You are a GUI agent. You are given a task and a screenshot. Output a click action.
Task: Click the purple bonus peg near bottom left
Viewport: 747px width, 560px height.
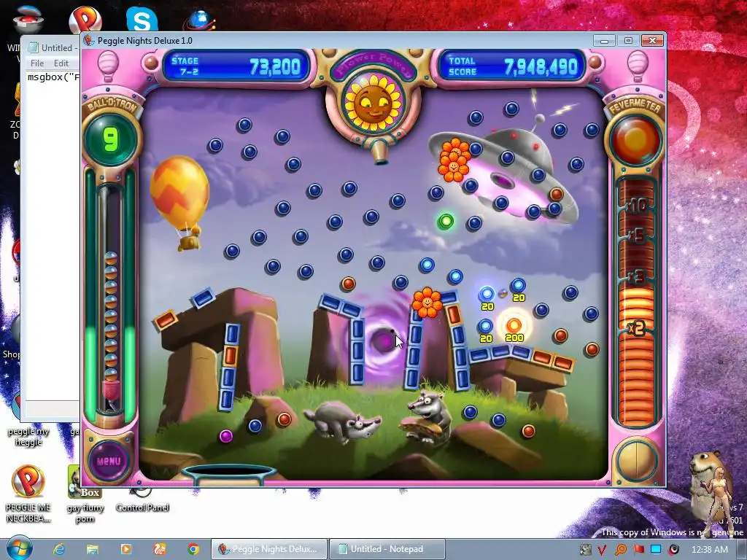[226, 436]
